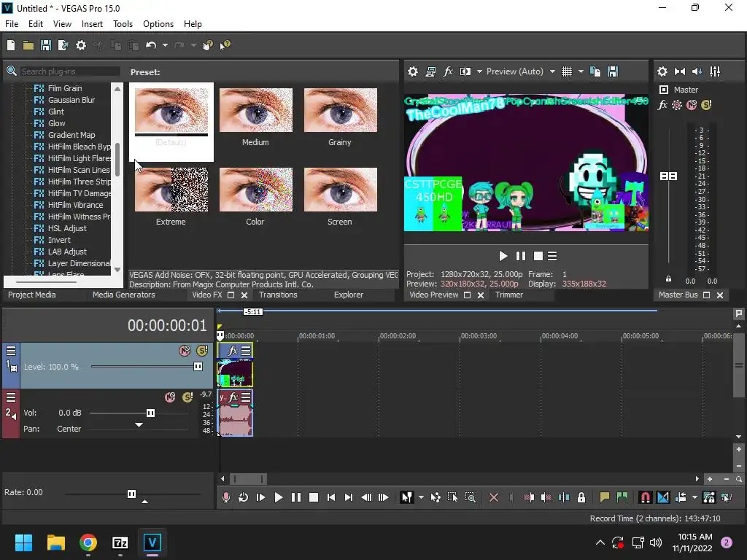Toggle Split Screen View in preview

(x=465, y=71)
